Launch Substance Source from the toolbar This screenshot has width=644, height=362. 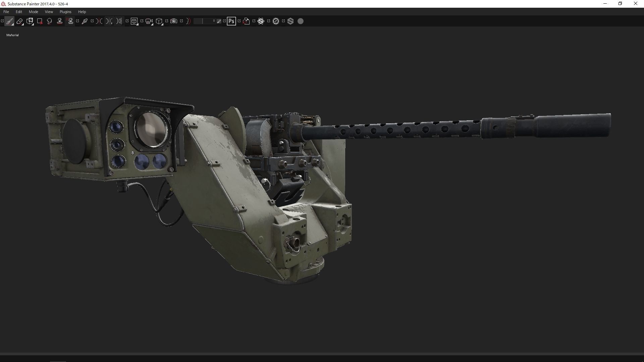[x=276, y=21]
